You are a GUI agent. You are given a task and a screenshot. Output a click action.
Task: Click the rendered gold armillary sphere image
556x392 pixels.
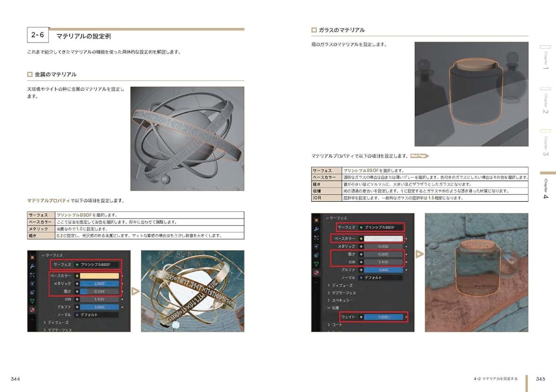192,291
